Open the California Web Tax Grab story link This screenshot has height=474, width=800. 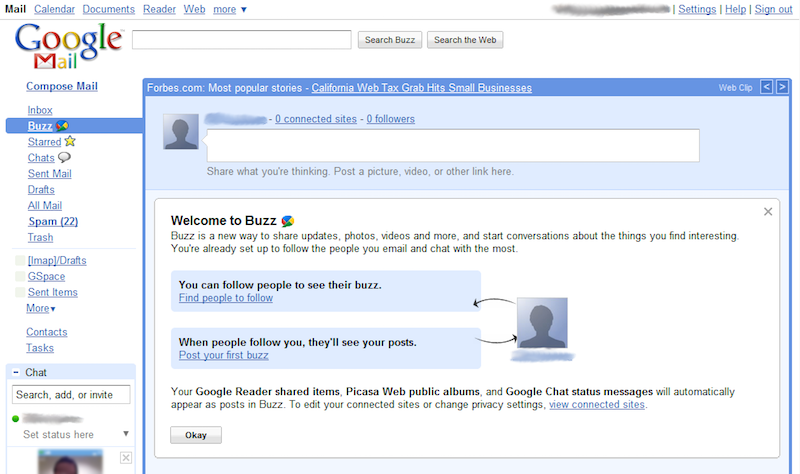421,88
